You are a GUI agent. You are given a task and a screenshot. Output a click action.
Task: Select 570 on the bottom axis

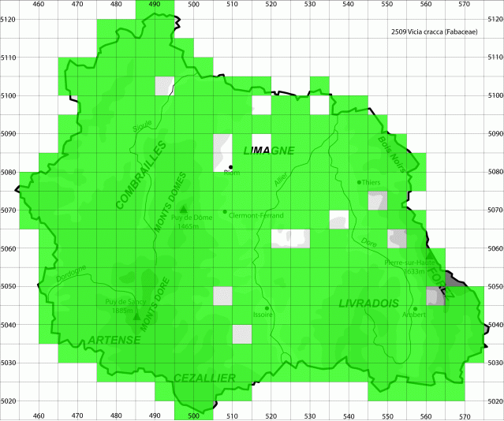pyautogui.click(x=465, y=416)
